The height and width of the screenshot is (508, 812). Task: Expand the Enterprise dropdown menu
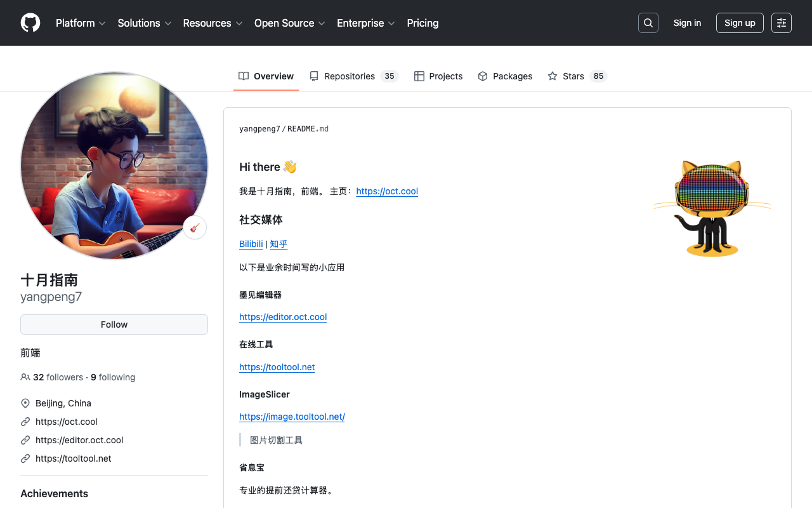click(366, 23)
